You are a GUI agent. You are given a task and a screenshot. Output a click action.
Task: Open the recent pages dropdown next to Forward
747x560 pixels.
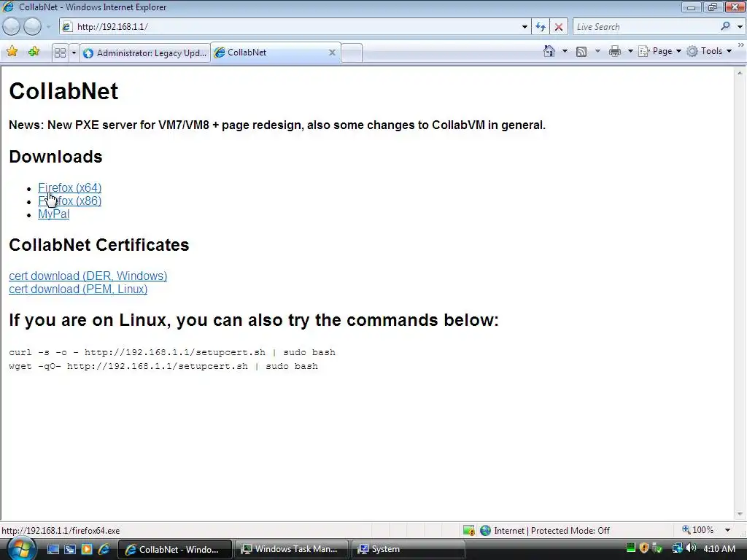[48, 27]
